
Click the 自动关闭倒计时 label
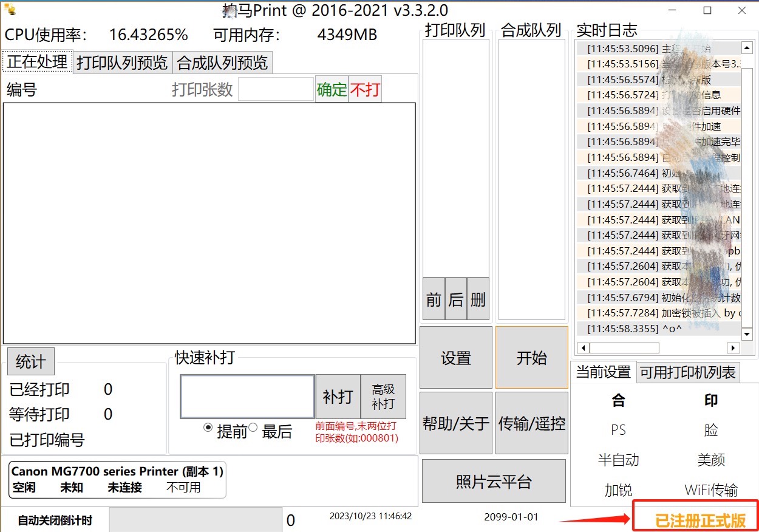[55, 520]
